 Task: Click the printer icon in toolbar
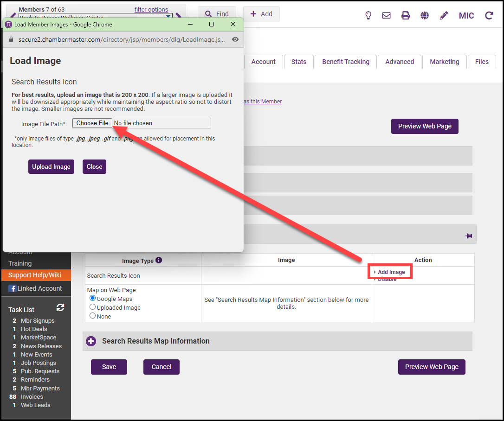tap(406, 15)
